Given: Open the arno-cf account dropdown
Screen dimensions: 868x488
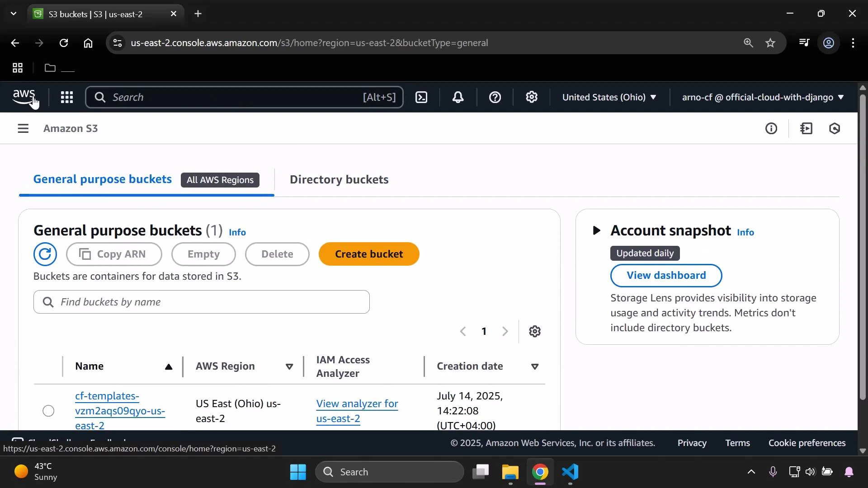Looking at the screenshot, I should click(x=762, y=97).
